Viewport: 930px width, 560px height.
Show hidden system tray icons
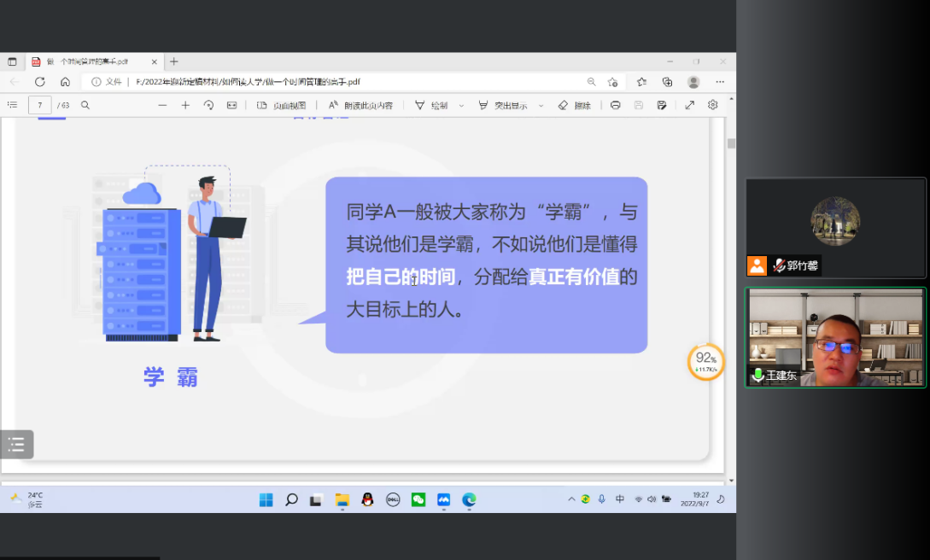pyautogui.click(x=570, y=499)
